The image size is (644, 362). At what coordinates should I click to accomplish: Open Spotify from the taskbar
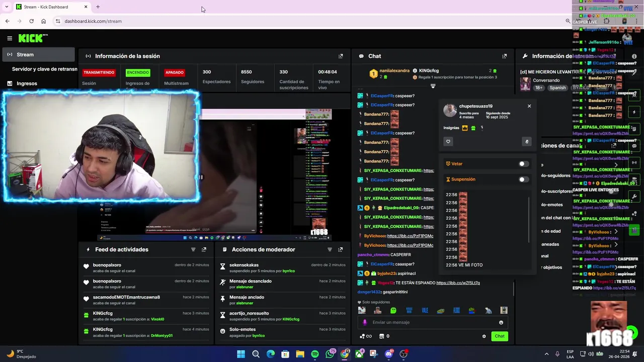coord(315,354)
